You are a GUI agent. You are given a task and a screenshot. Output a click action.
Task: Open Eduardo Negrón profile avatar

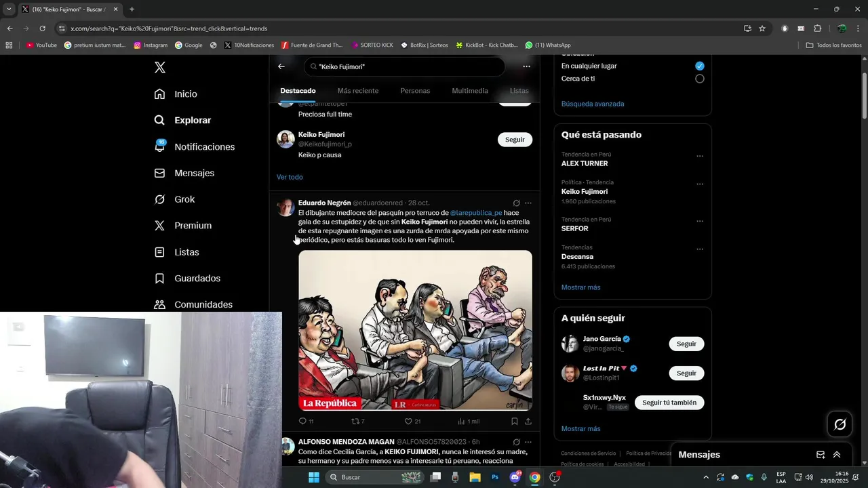click(285, 207)
